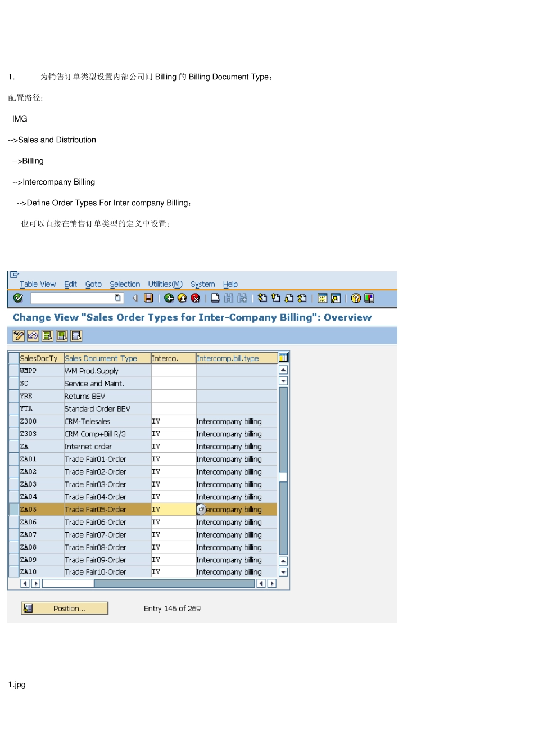Open the command field history dropdown
This screenshot has height=756, width=534.
[117, 298]
